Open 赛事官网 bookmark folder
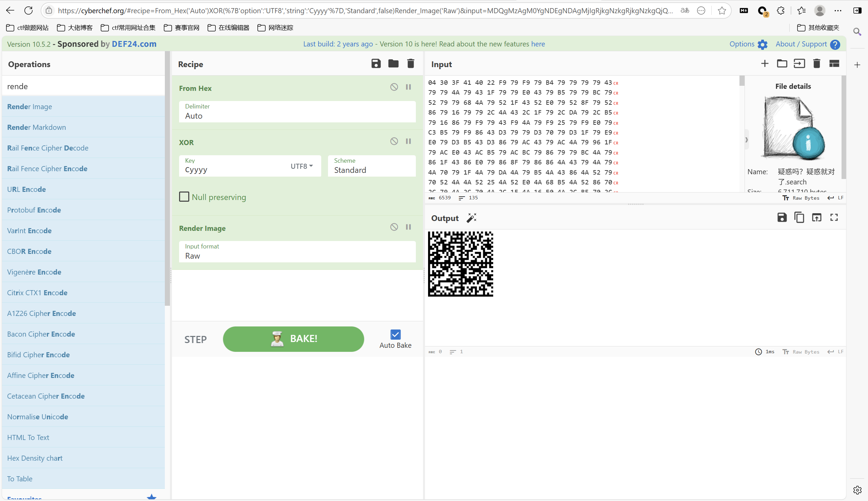Viewport: 868px width, 501px height. pos(182,27)
